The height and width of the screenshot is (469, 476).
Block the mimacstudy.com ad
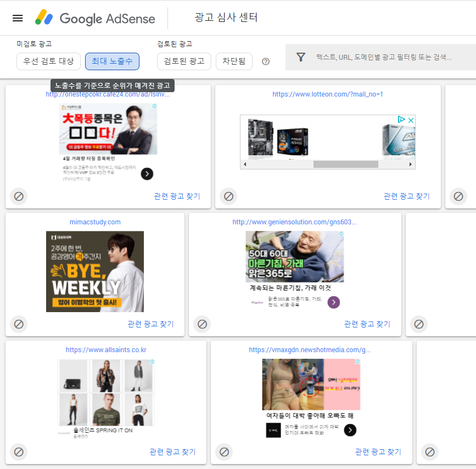pos(19,324)
